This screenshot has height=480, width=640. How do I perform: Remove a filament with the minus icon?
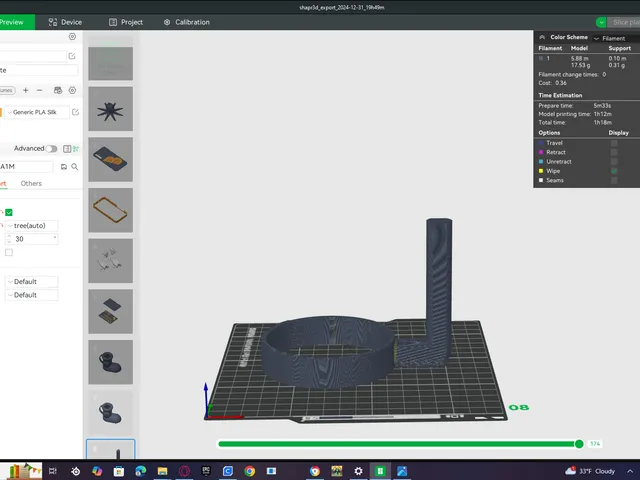coord(40,90)
